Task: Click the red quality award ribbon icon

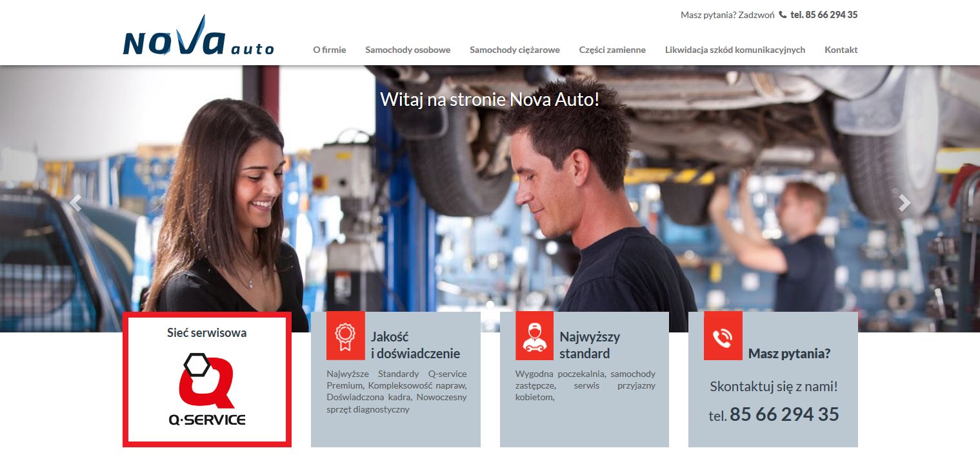Action: (345, 336)
